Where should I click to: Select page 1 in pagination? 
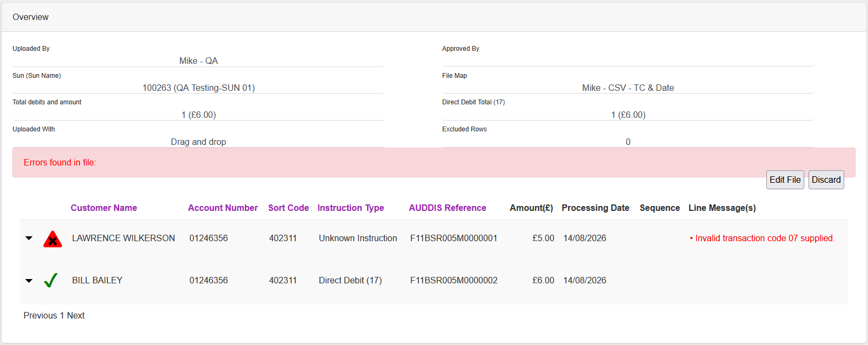(62, 315)
